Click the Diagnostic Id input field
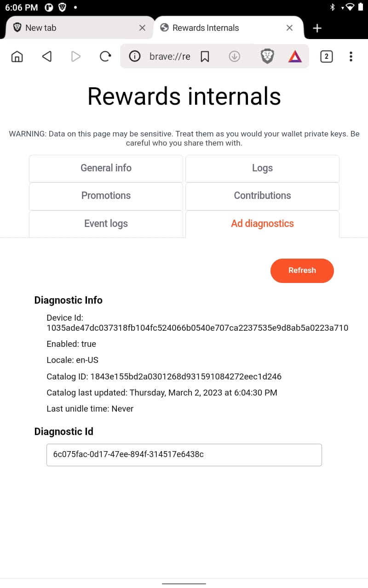This screenshot has height=588, width=368. pos(184,455)
